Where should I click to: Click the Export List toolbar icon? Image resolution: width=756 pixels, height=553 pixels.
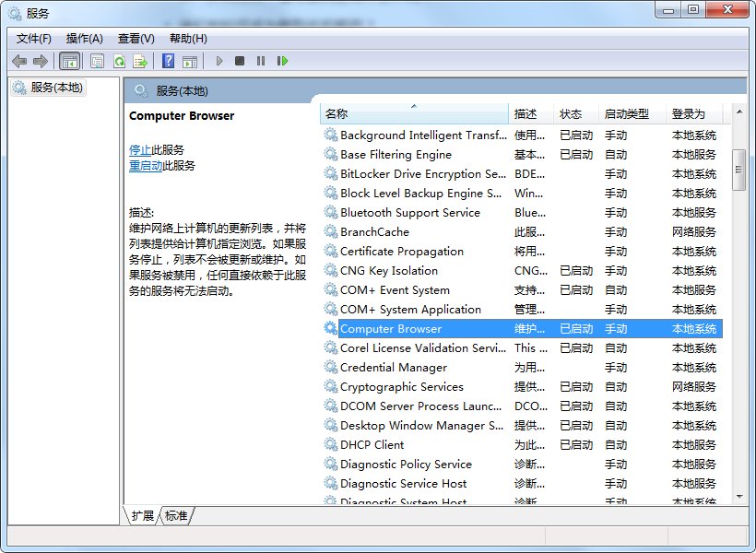click(140, 61)
